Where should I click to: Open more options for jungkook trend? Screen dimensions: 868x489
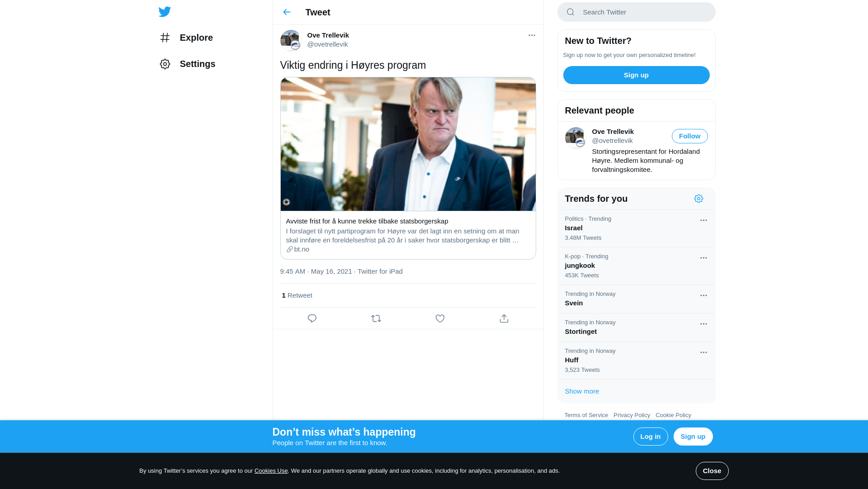point(703,258)
